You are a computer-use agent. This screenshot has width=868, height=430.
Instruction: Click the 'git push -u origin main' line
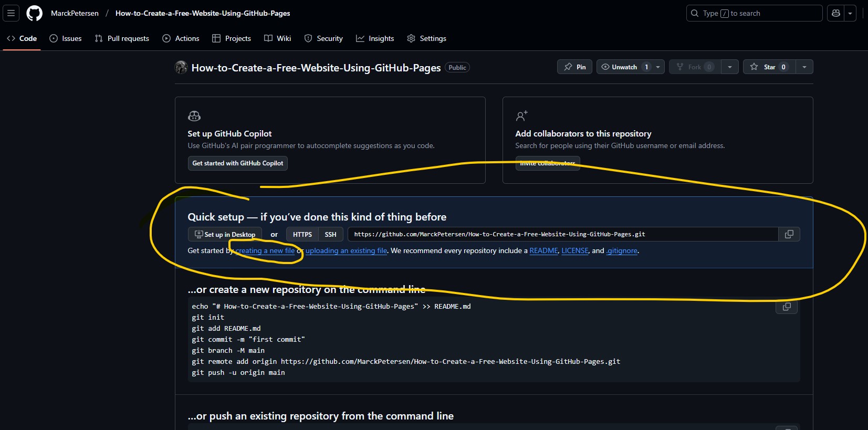pyautogui.click(x=238, y=373)
